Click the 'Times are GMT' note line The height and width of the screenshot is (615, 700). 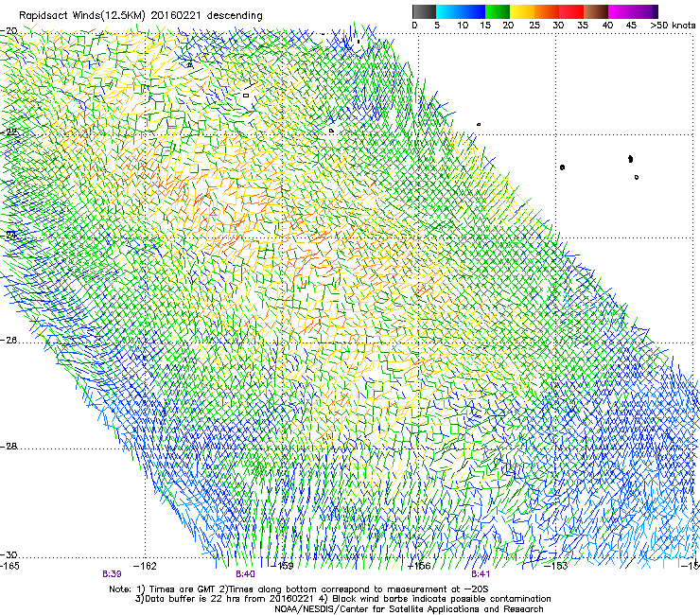tap(298, 589)
